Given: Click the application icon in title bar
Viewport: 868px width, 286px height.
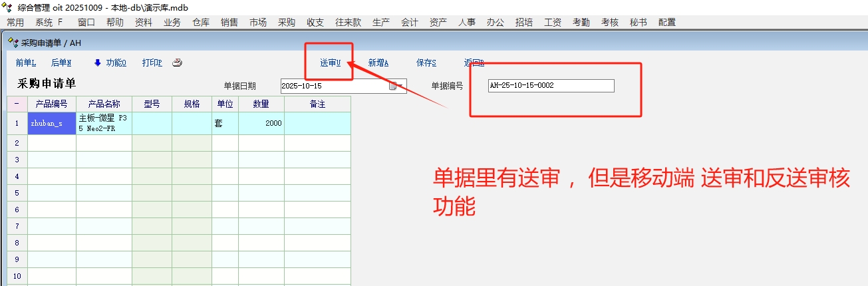Looking at the screenshot, I should click(x=8, y=7).
